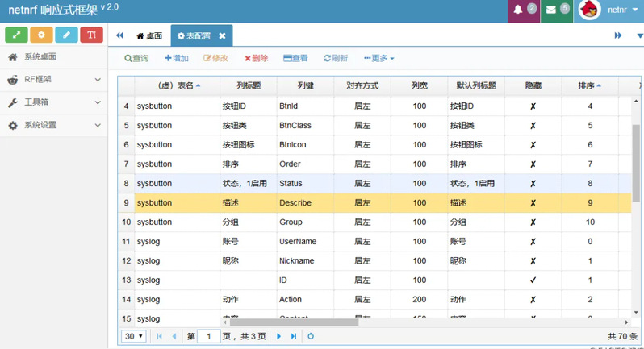Click the orange gear settings button
Viewport: 644px width, 349px height.
(x=41, y=35)
